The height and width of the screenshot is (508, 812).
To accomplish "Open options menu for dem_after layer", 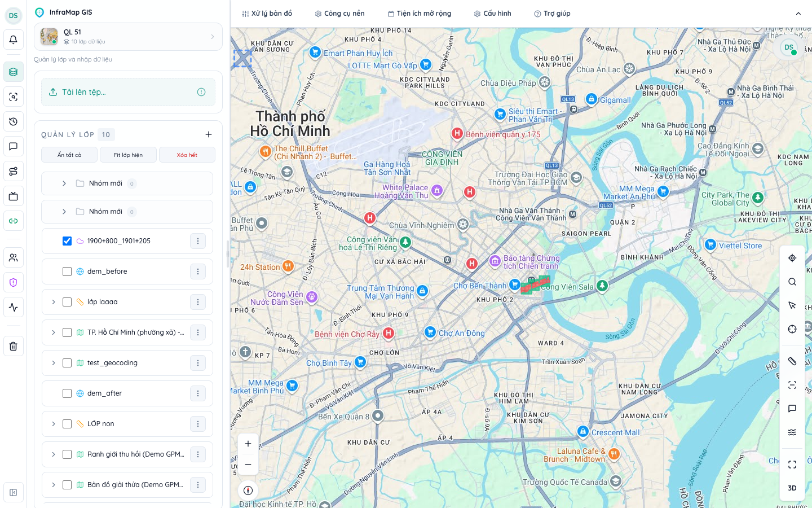I will [198, 393].
